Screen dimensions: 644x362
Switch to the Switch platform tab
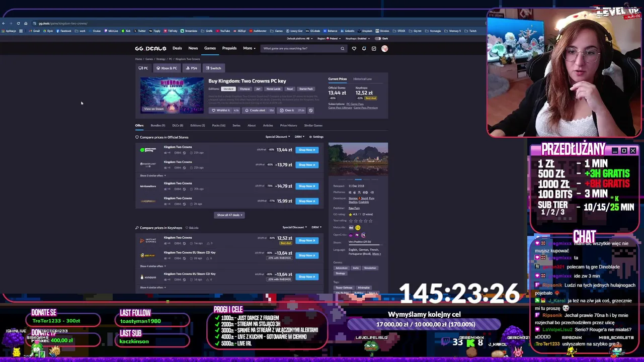(x=213, y=68)
